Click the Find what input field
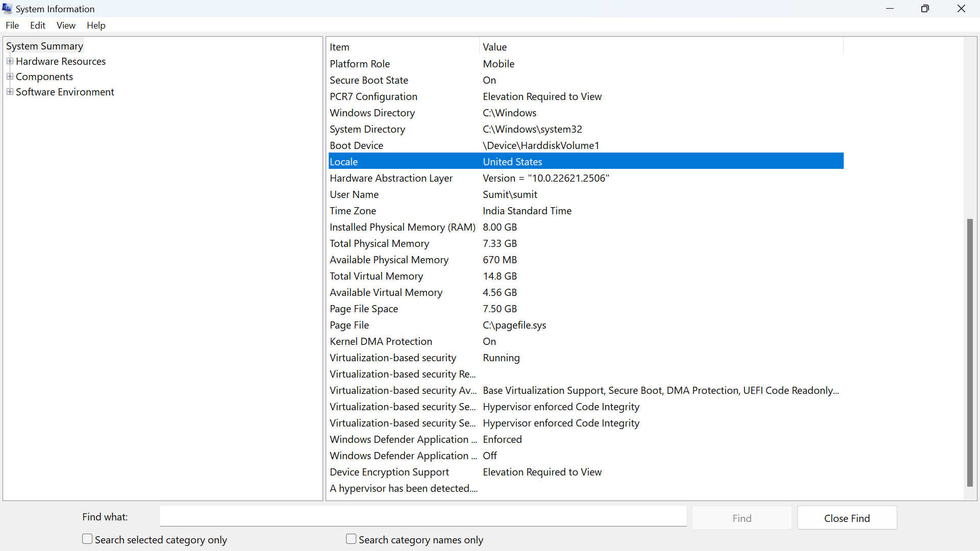 [x=423, y=516]
